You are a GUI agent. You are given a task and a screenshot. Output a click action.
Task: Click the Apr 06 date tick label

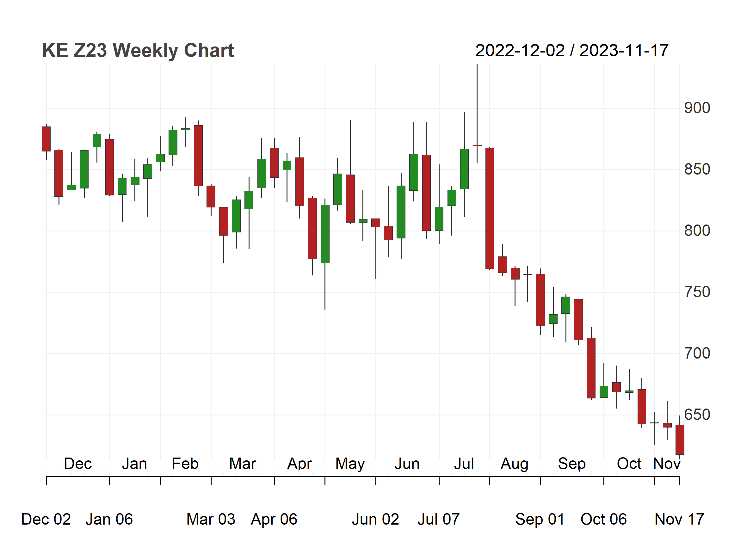tap(274, 520)
